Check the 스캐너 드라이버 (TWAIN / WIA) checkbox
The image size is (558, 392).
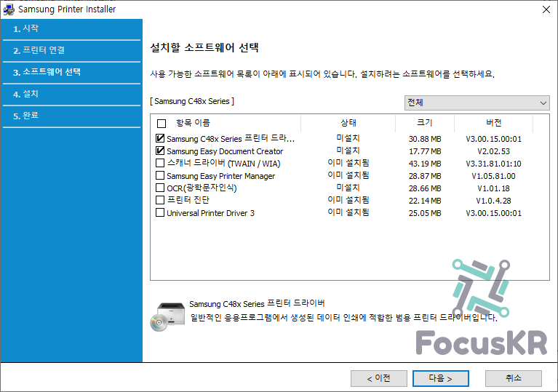(x=160, y=163)
